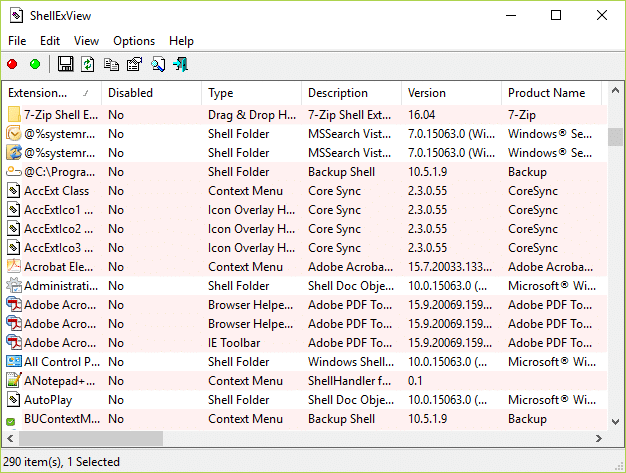Select the 7-Zip Shell Extension row
This screenshot has width=626, height=473.
[x=61, y=115]
